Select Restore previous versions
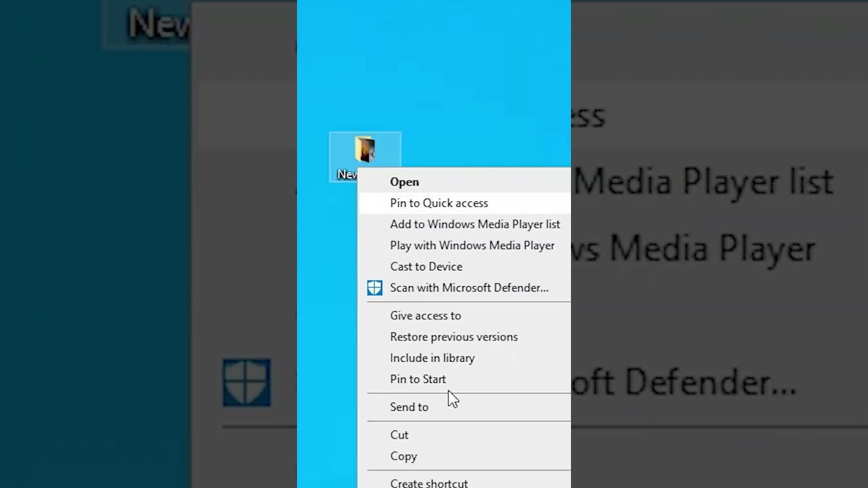 465,337
